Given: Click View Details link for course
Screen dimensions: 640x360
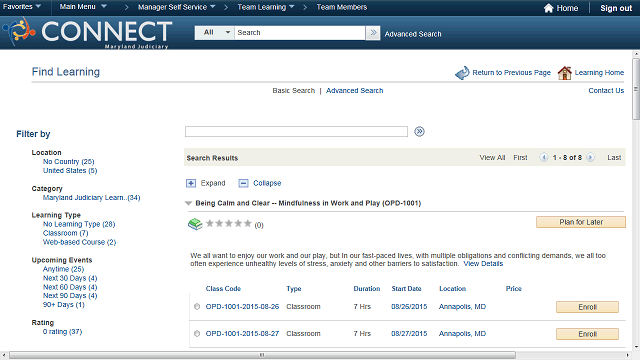Looking at the screenshot, I should click(x=483, y=264).
